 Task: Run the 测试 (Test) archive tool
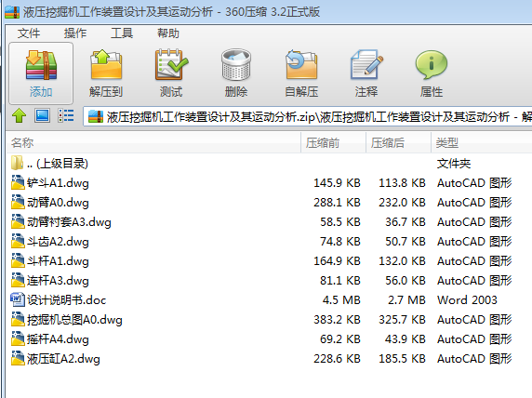click(171, 64)
